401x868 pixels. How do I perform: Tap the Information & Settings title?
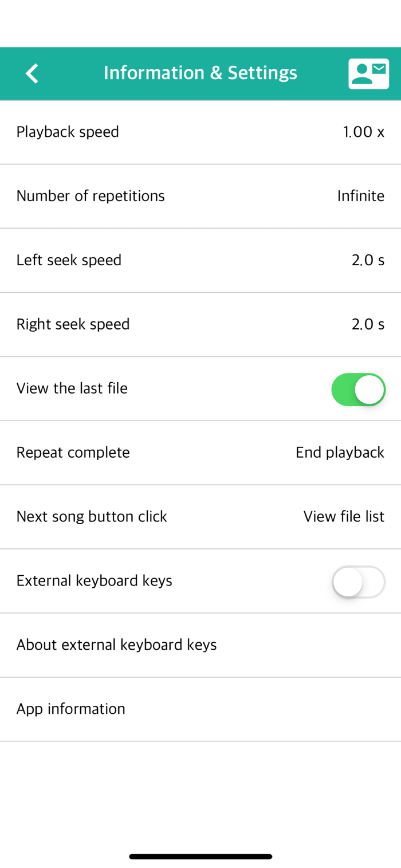[200, 73]
